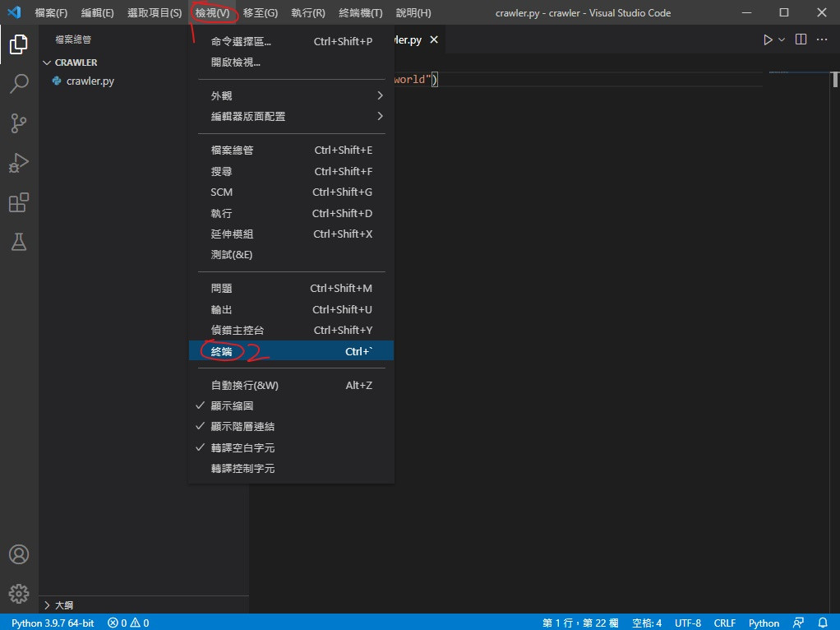Image resolution: width=840 pixels, height=630 pixels.
Task: Click line and column status 第 1 行
Action: tap(580, 623)
